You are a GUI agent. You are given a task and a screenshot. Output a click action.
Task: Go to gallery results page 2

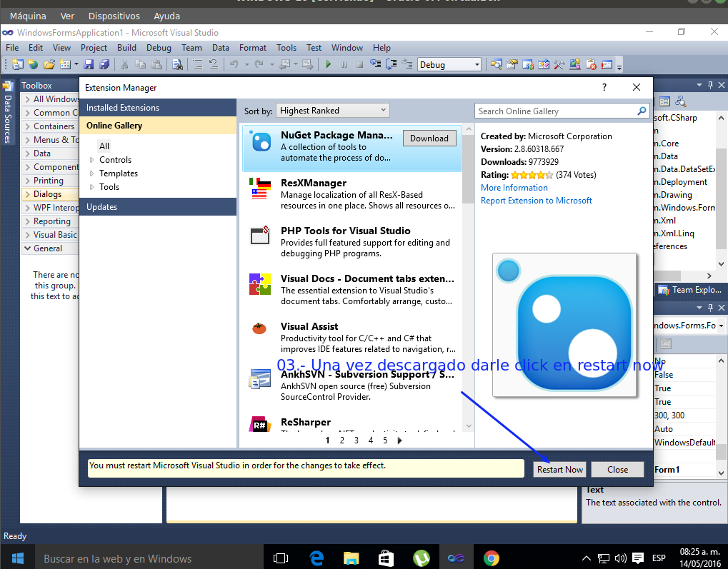(x=342, y=440)
